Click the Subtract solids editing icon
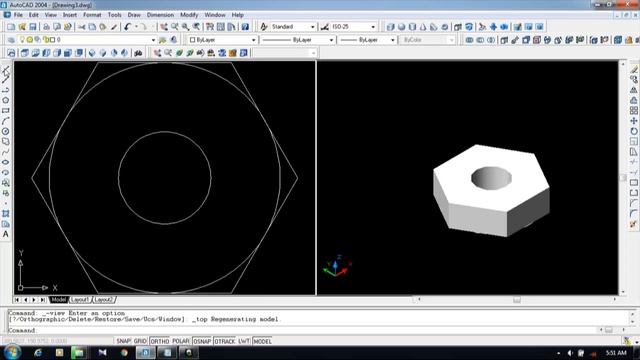The height and width of the screenshot is (360, 640). pos(480,40)
